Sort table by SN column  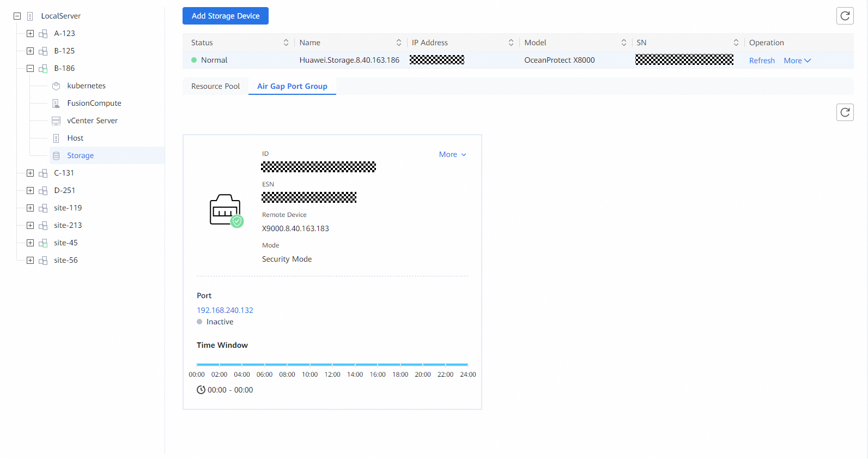coord(736,43)
